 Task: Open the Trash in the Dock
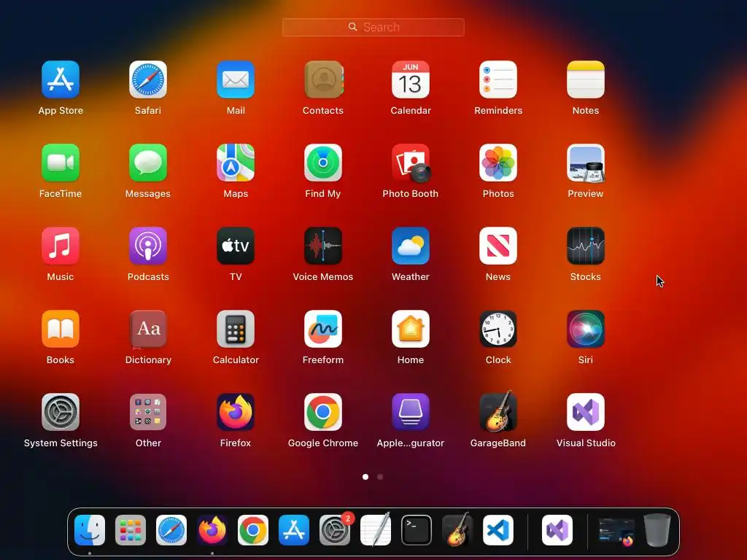click(x=657, y=529)
